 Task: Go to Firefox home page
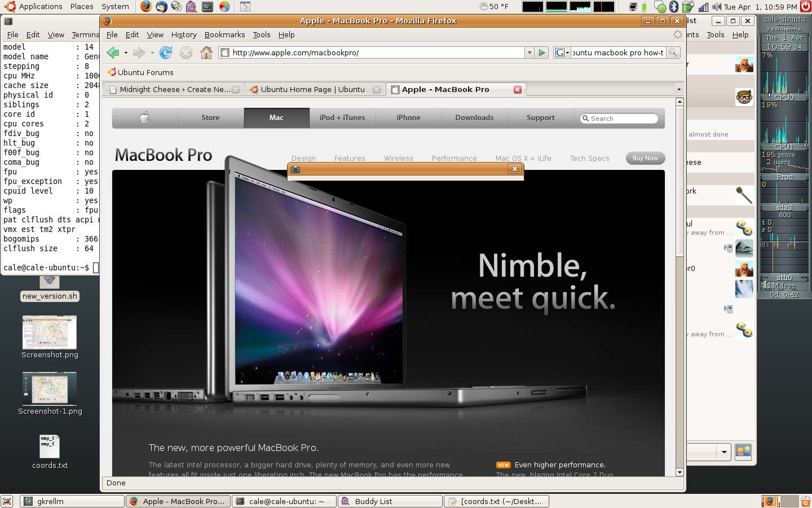pos(206,52)
